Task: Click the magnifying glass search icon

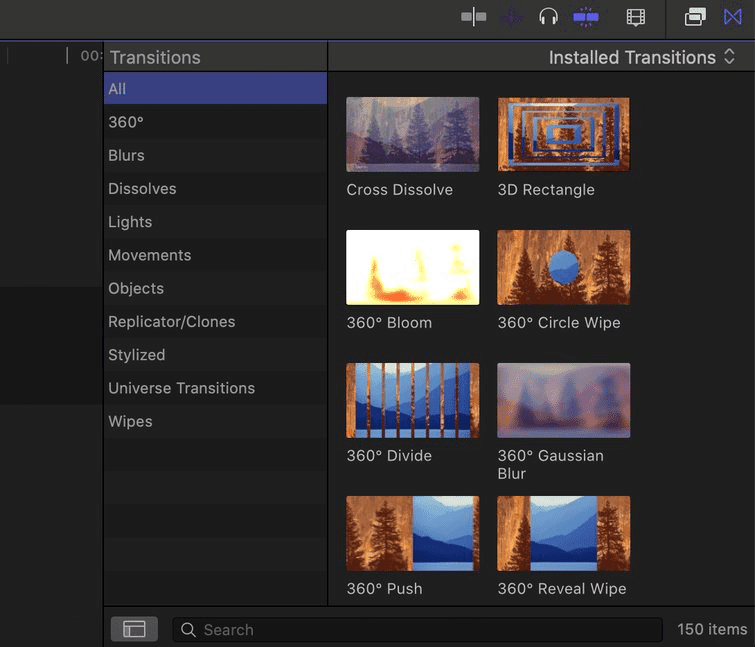Action: [188, 630]
